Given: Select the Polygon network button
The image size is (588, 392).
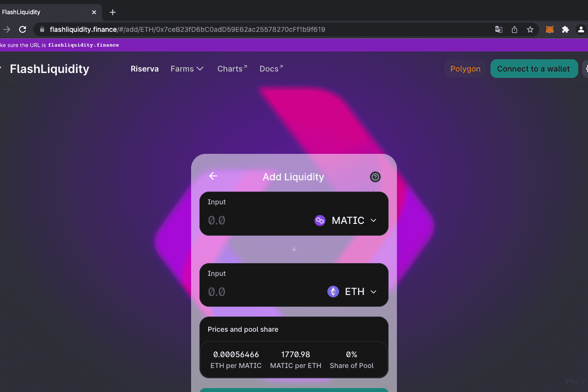Looking at the screenshot, I should point(465,69).
